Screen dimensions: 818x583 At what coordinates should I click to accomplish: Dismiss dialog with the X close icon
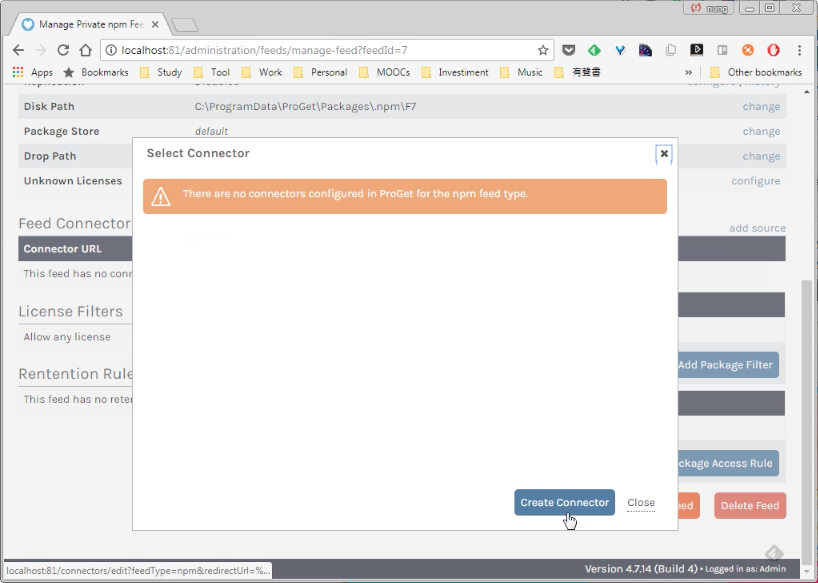pos(664,153)
